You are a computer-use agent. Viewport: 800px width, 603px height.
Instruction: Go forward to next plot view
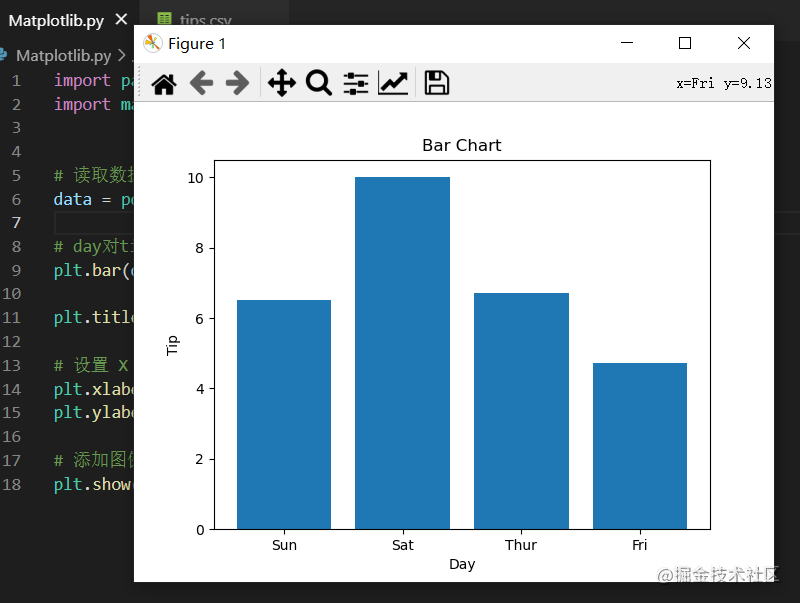[237, 84]
